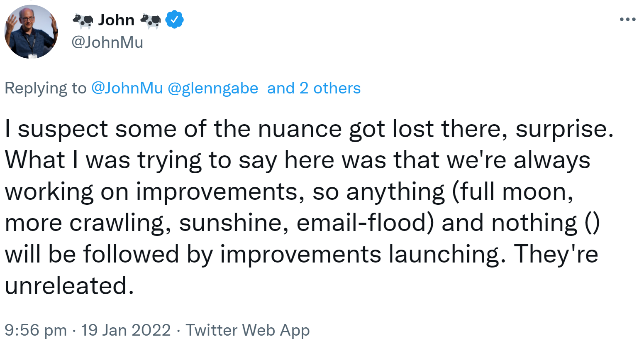Click the @JohnMu handle below the name
This screenshot has width=644, height=351.
(107, 42)
